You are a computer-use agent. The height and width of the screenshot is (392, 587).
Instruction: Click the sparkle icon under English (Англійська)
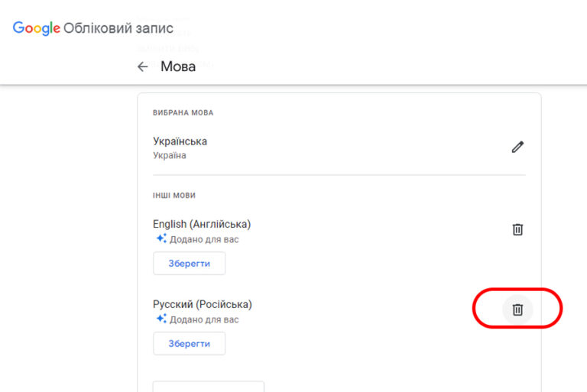(x=161, y=238)
